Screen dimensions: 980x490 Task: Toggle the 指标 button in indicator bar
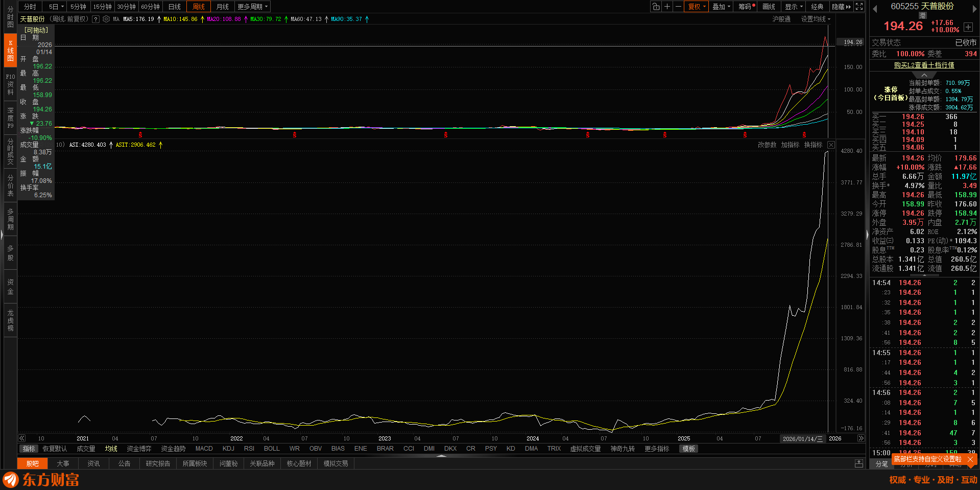click(x=29, y=449)
